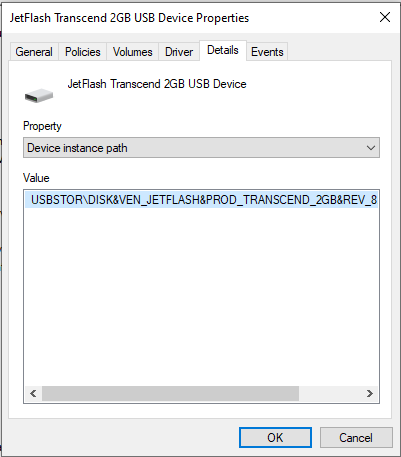The width and height of the screenshot is (401, 457).
Task: Click the right scroll arrow in Value list
Action: click(x=369, y=393)
